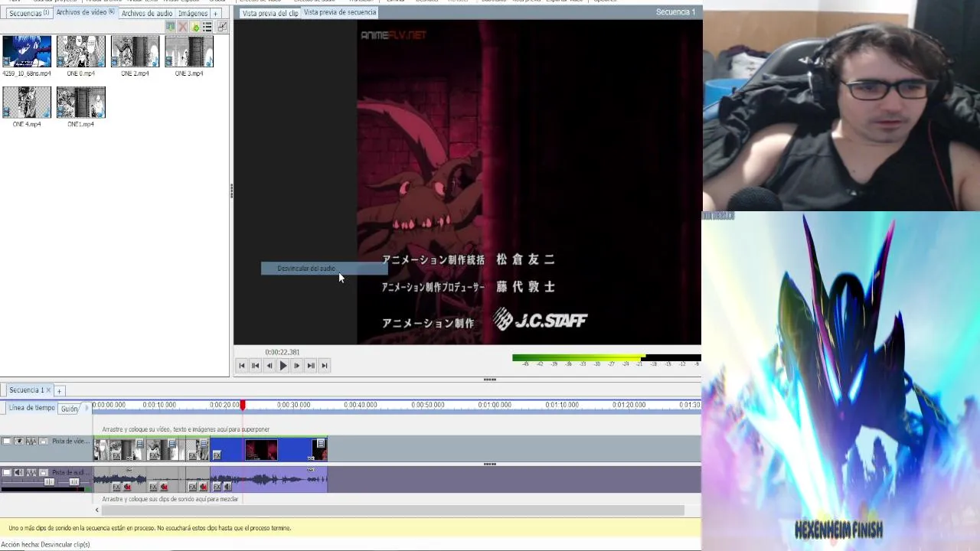The width and height of the screenshot is (980, 551).
Task: Jump to the end of the sequence
Action: pos(325,366)
